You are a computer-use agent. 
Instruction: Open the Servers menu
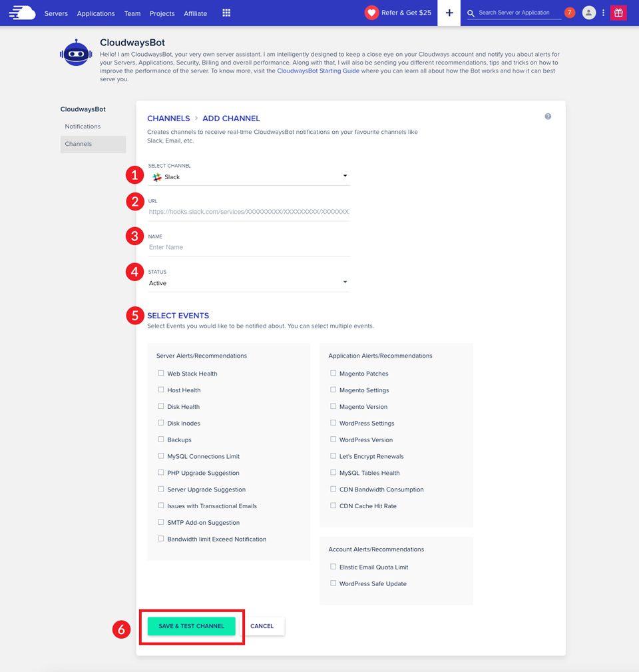pyautogui.click(x=56, y=13)
